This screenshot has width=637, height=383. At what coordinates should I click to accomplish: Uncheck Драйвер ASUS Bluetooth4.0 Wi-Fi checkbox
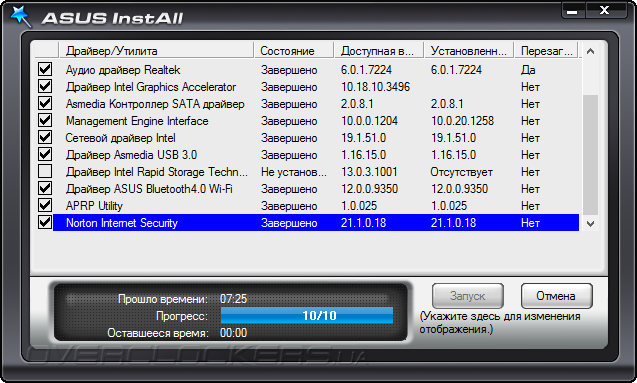tap(45, 188)
